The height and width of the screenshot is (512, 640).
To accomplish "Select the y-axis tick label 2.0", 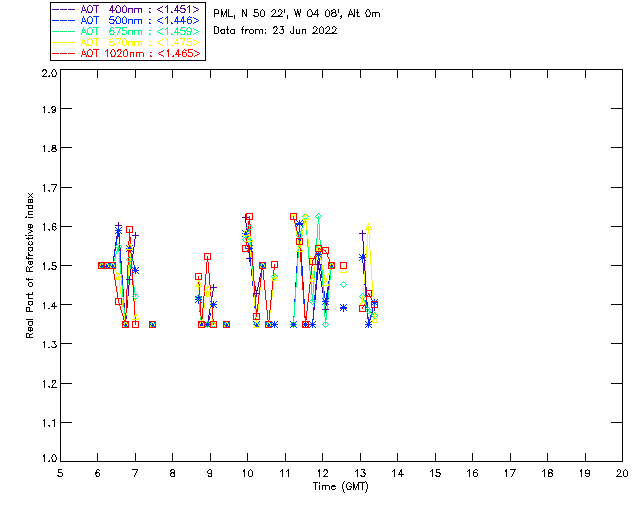I will coord(48,74).
